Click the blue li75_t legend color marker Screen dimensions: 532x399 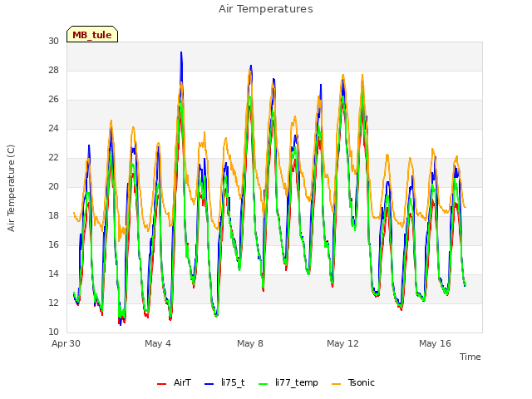click(209, 384)
